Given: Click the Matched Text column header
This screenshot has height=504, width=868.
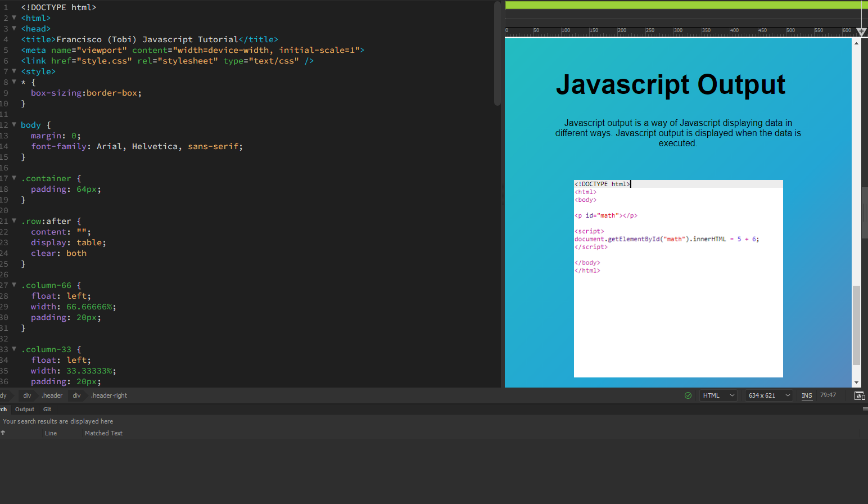Looking at the screenshot, I should (x=103, y=433).
